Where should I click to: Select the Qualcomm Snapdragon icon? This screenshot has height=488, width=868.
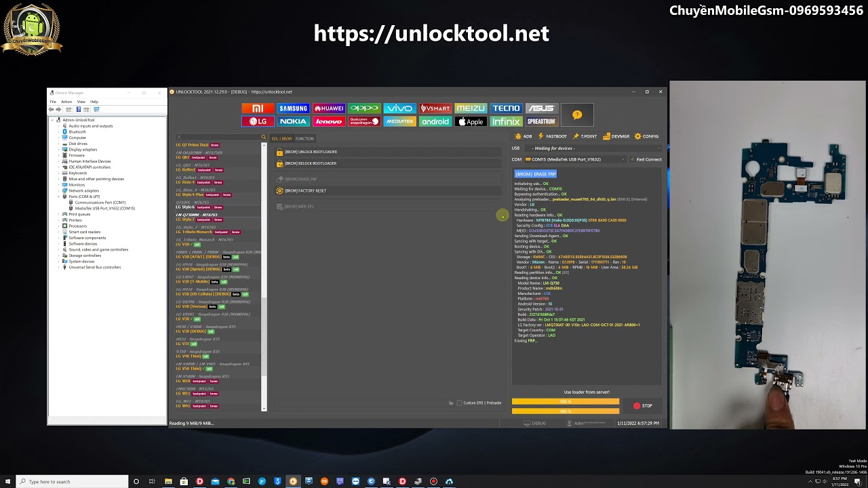click(x=364, y=121)
